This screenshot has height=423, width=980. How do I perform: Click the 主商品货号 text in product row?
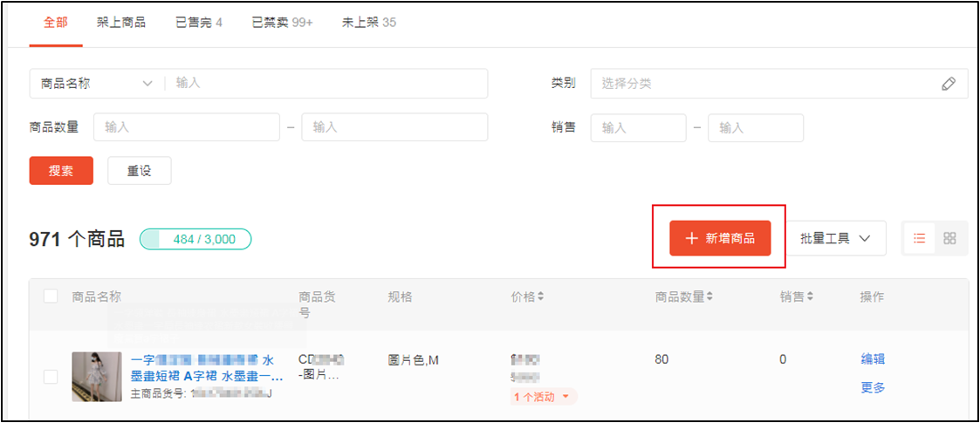[x=202, y=393]
